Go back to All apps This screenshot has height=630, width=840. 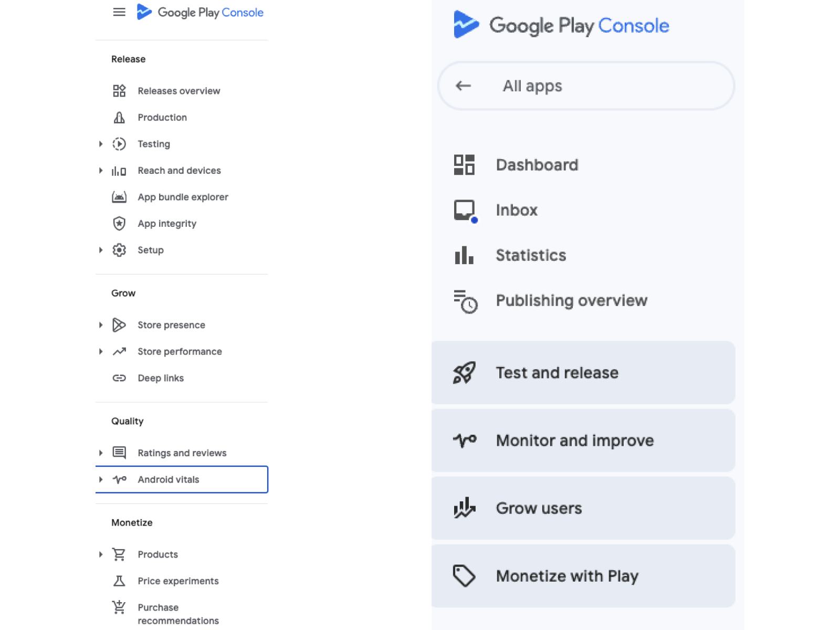click(x=586, y=86)
